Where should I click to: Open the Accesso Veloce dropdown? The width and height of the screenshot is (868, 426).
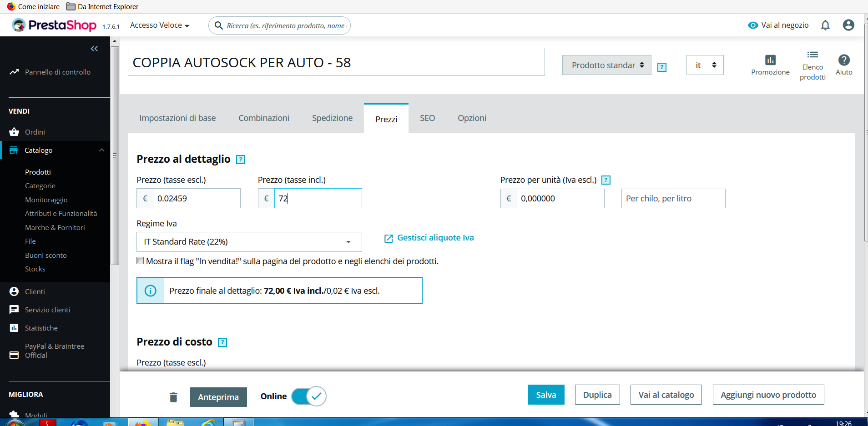(x=160, y=25)
